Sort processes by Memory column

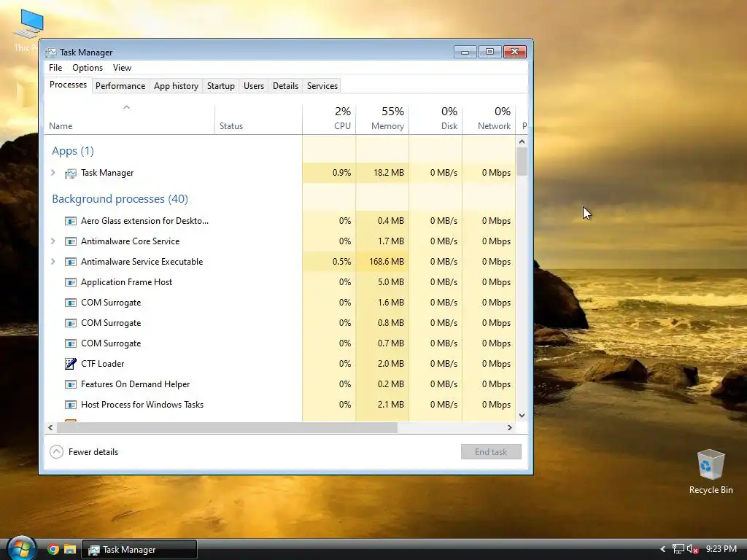[x=382, y=119]
